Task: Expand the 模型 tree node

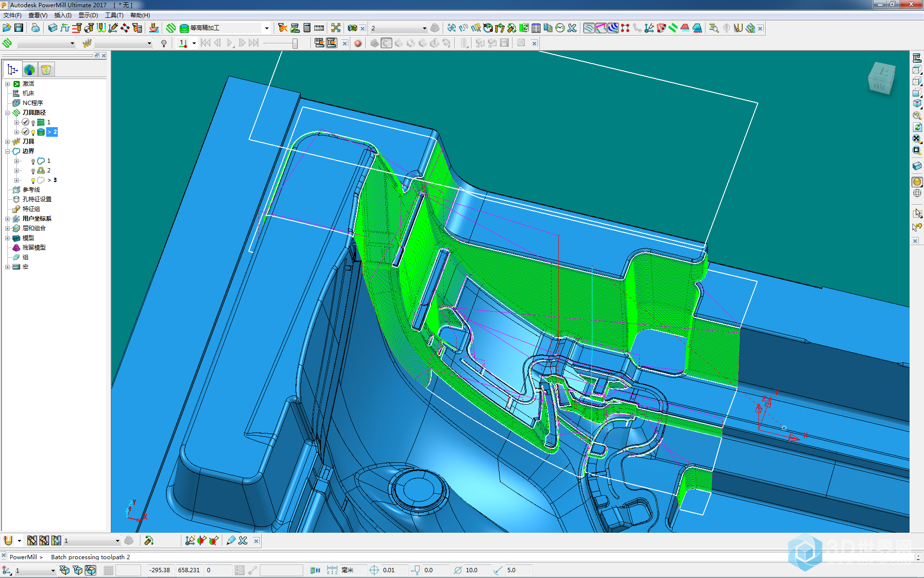Action: click(8, 238)
